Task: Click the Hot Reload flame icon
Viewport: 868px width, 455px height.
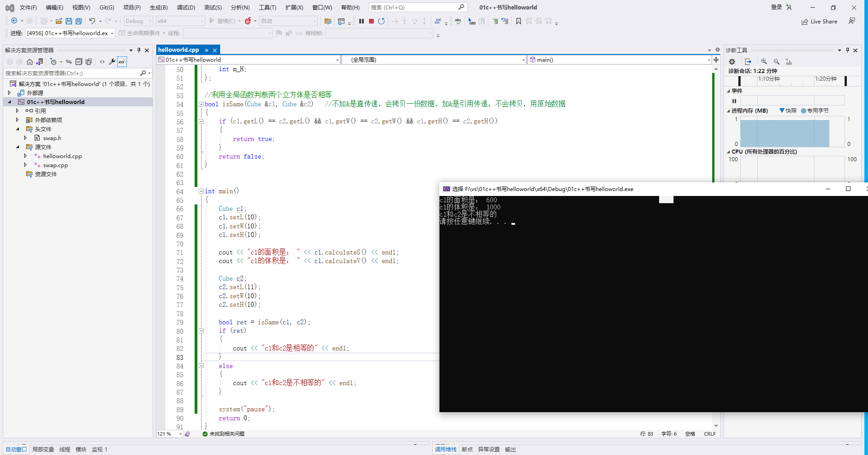Action: pos(248,21)
